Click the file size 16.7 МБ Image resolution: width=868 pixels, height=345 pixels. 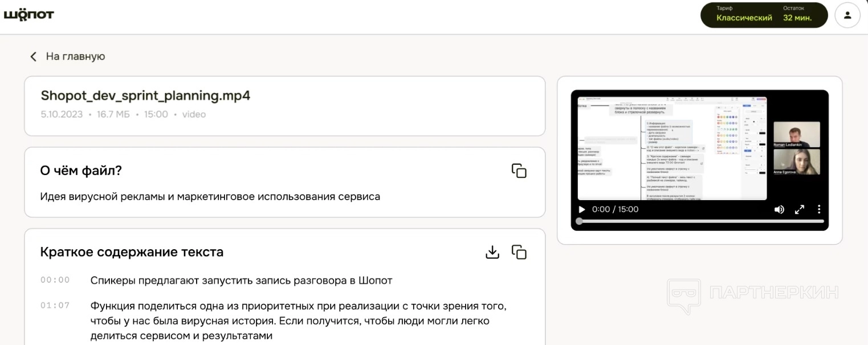pos(113,115)
